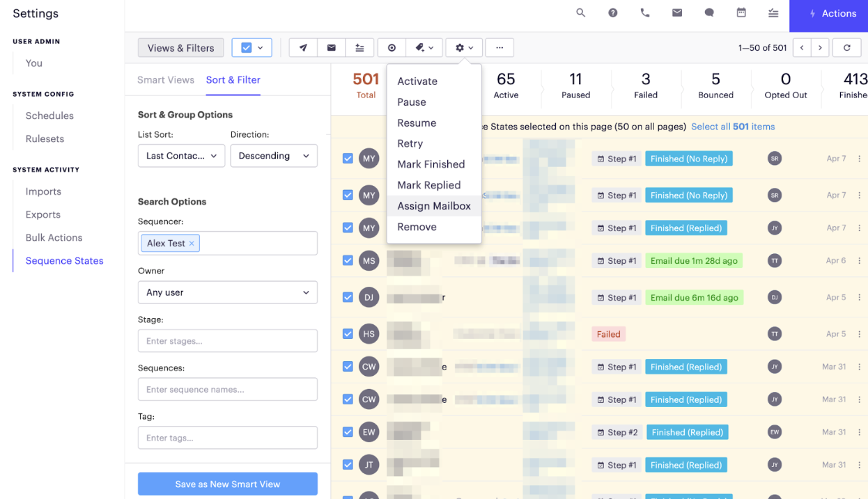Click the three-dots more toolbar button
Screen dimensions: 868x499
(x=499, y=48)
